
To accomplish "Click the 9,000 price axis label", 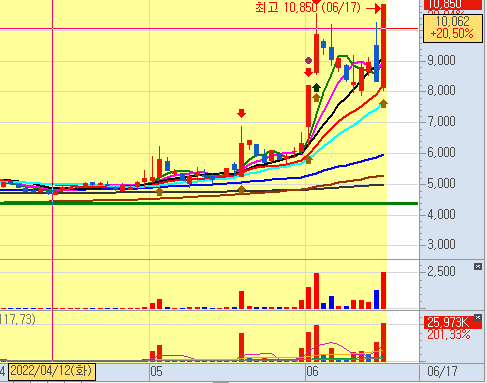I will [x=441, y=60].
